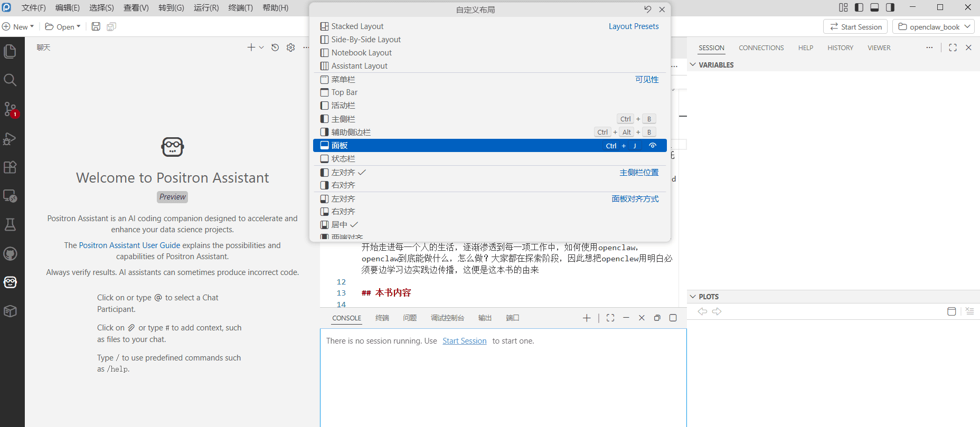Follow the Start Session link in the console
The width and height of the screenshot is (980, 427).
click(x=465, y=341)
